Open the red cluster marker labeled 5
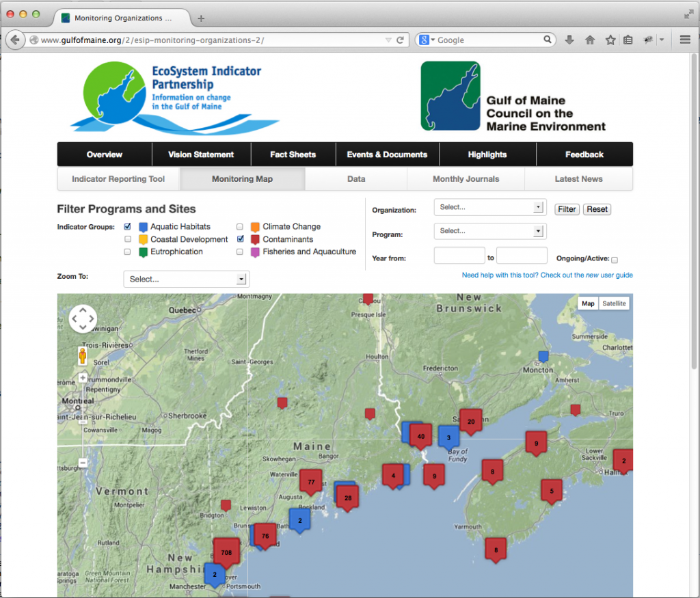Viewport: 700px width, 598px height. click(552, 491)
